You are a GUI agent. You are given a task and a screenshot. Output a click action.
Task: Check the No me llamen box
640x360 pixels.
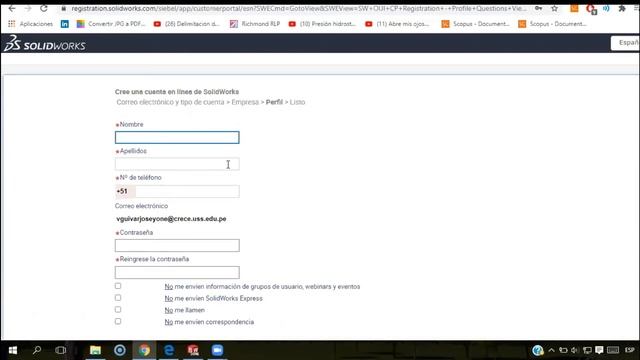118,310
